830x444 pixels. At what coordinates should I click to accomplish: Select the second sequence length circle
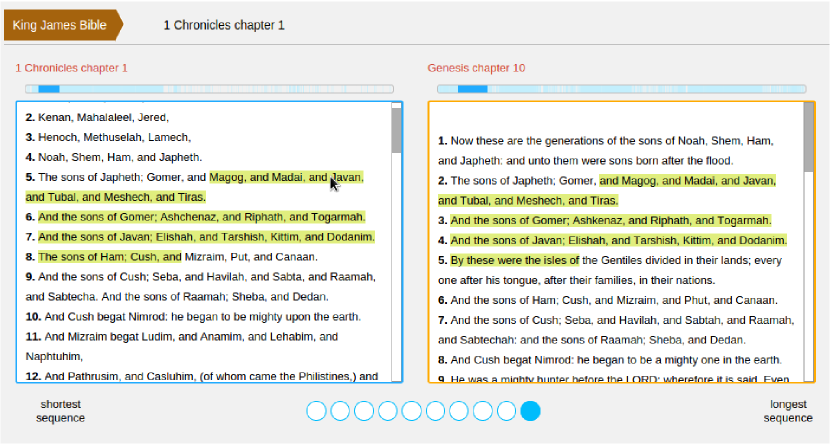pos(340,411)
